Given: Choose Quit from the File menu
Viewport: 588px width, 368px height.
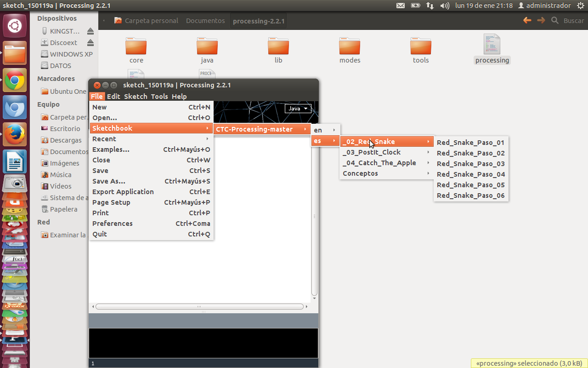Looking at the screenshot, I should (151, 234).
